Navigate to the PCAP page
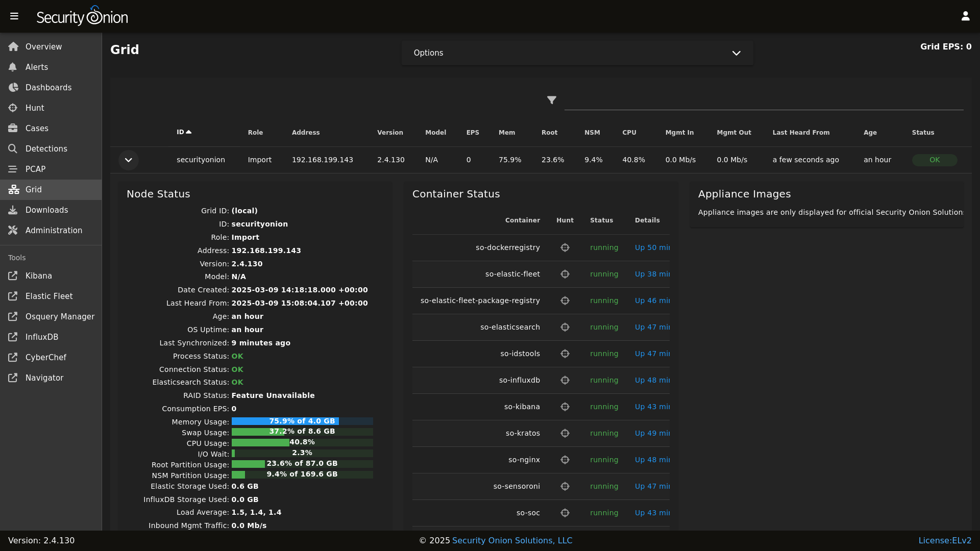Screen dimensions: 980x551 [35, 169]
